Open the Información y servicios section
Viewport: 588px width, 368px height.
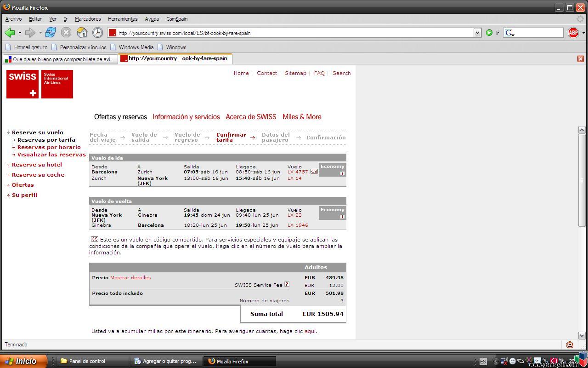[186, 117]
